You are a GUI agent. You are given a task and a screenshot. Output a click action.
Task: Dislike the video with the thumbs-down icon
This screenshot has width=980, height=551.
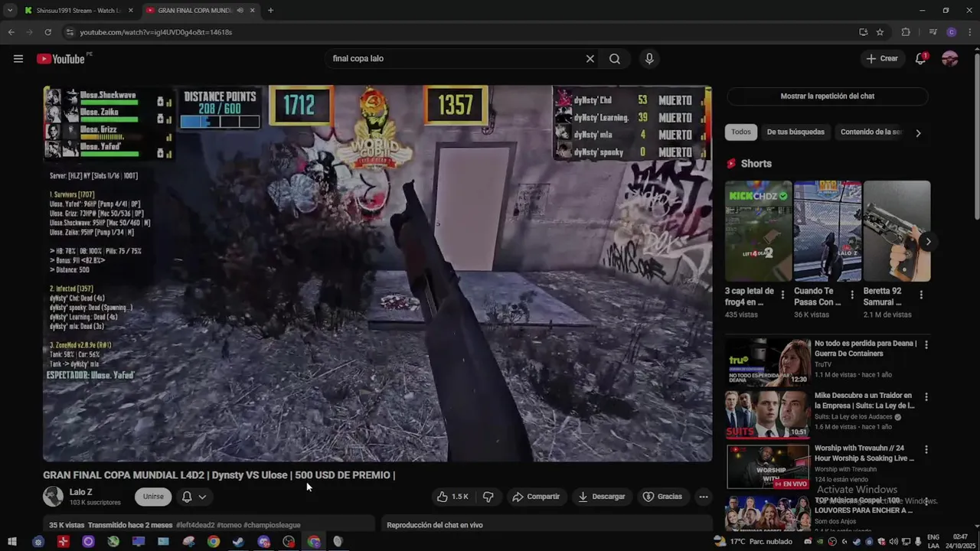[x=488, y=497]
